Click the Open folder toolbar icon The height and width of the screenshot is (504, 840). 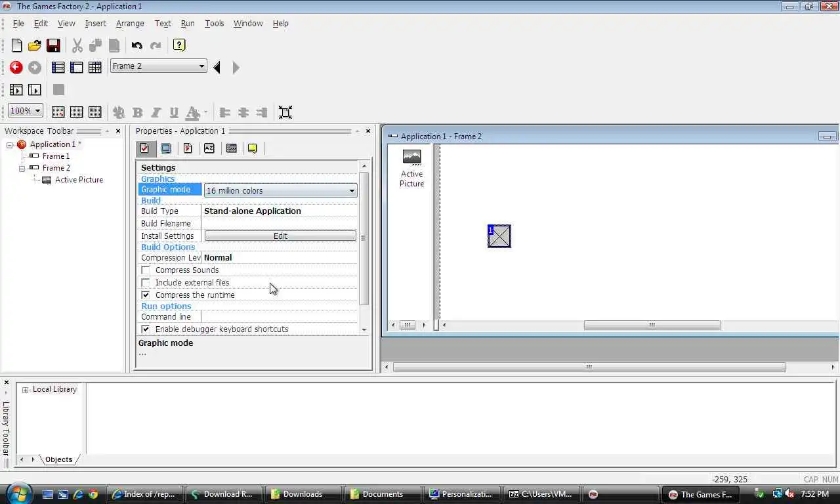[35, 45]
